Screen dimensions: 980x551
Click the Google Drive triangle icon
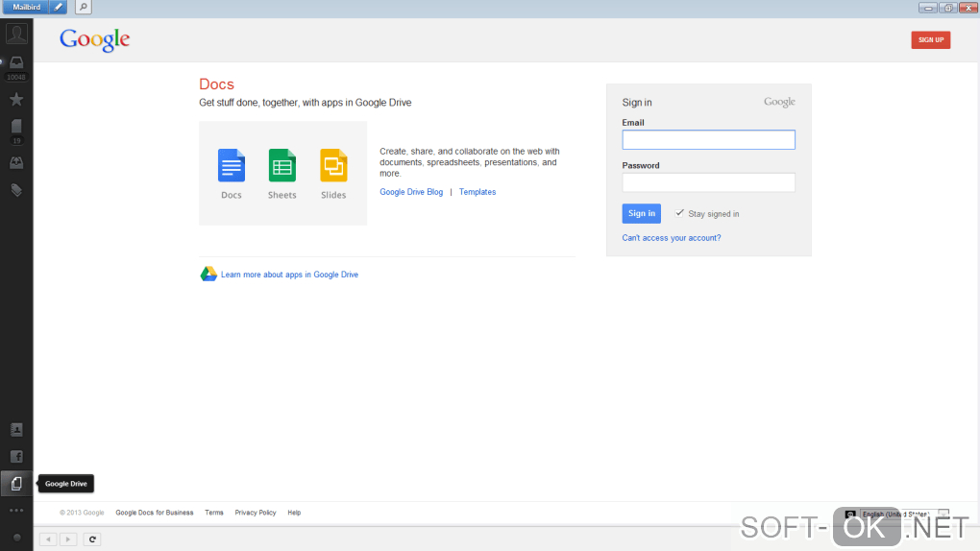pos(208,275)
